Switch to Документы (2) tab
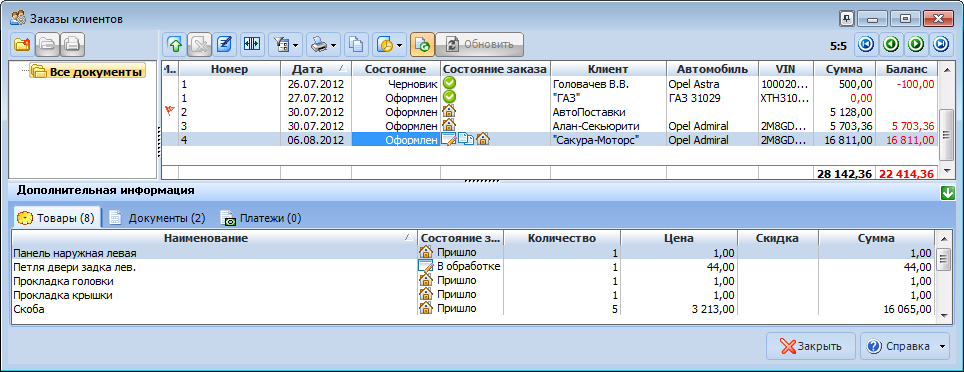964x372 pixels. pos(157,218)
